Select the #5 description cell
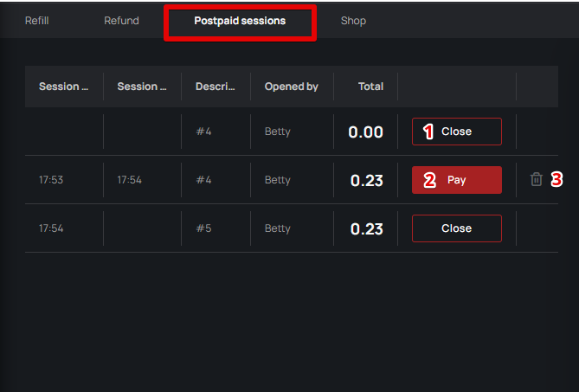The image size is (579, 392). (203, 228)
